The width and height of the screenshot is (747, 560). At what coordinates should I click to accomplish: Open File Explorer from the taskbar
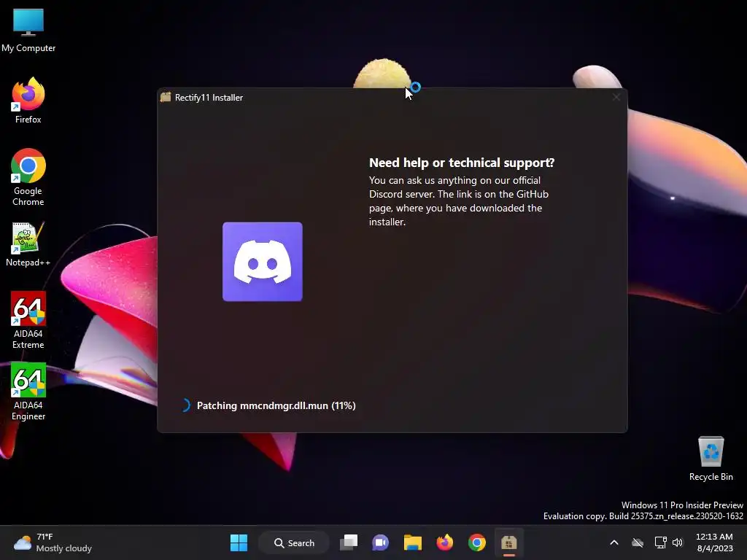(x=413, y=542)
